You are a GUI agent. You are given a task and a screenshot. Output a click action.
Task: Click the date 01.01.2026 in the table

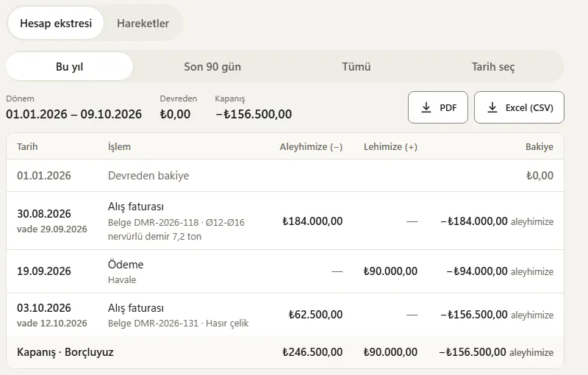(44, 176)
